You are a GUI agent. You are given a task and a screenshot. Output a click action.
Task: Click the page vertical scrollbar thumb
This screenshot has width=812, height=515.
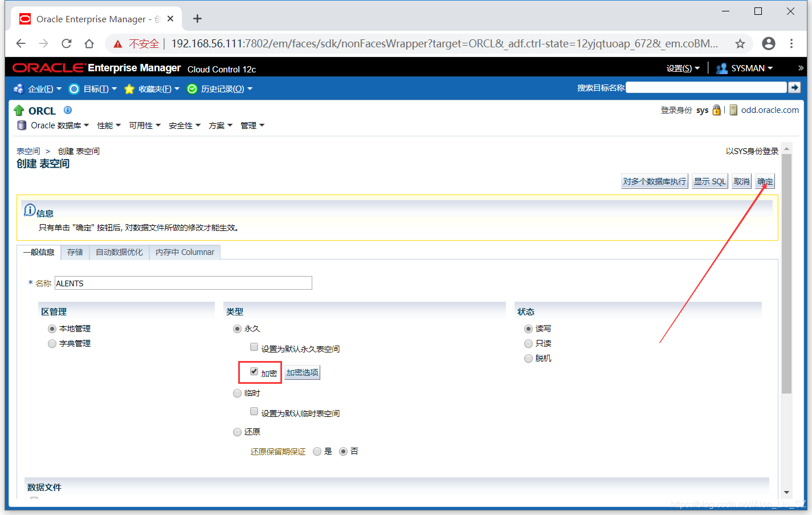787,274
